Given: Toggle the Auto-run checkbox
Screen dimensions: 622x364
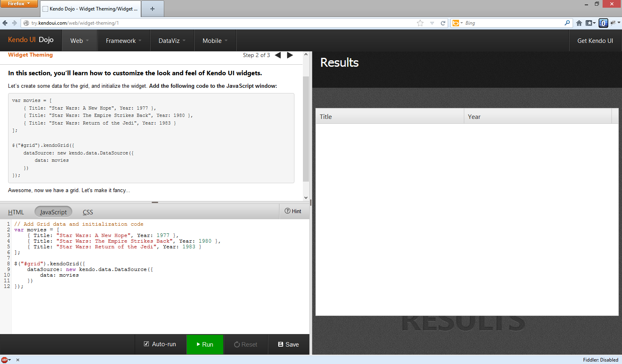Looking at the screenshot, I should (x=146, y=344).
